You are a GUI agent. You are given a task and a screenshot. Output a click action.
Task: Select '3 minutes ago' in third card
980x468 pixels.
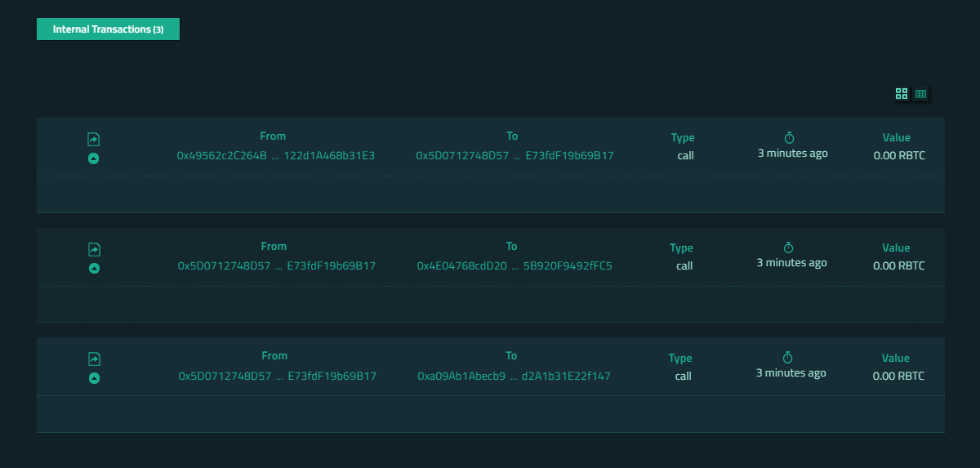(791, 372)
